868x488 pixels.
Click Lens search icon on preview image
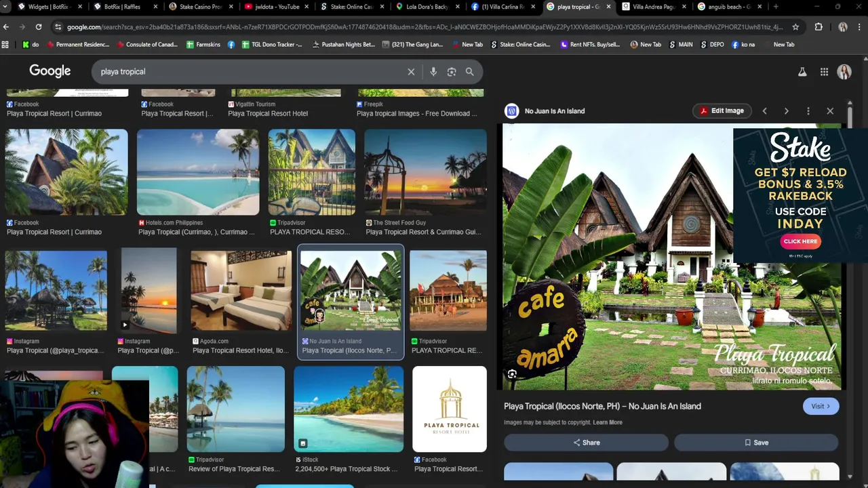click(512, 374)
